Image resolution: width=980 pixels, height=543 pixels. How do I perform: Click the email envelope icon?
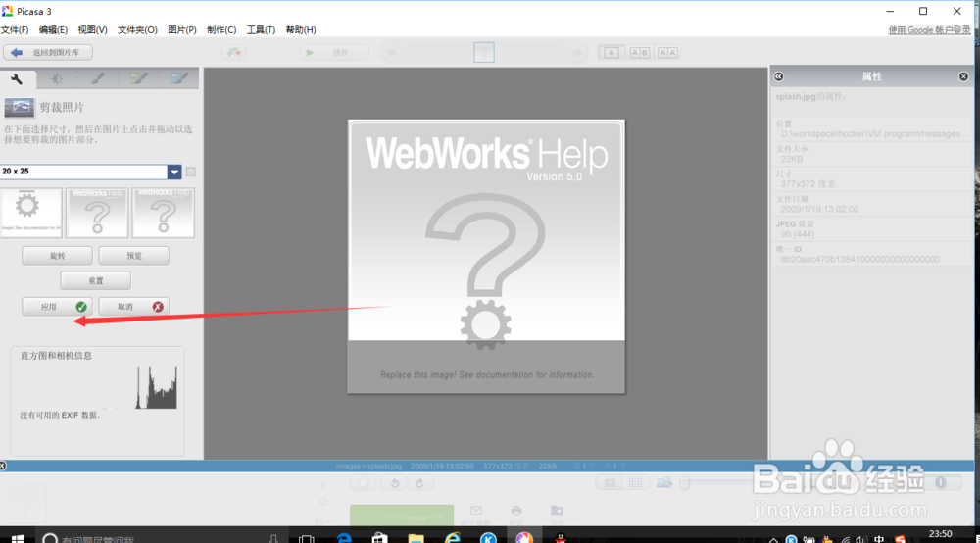pyautogui.click(x=476, y=511)
